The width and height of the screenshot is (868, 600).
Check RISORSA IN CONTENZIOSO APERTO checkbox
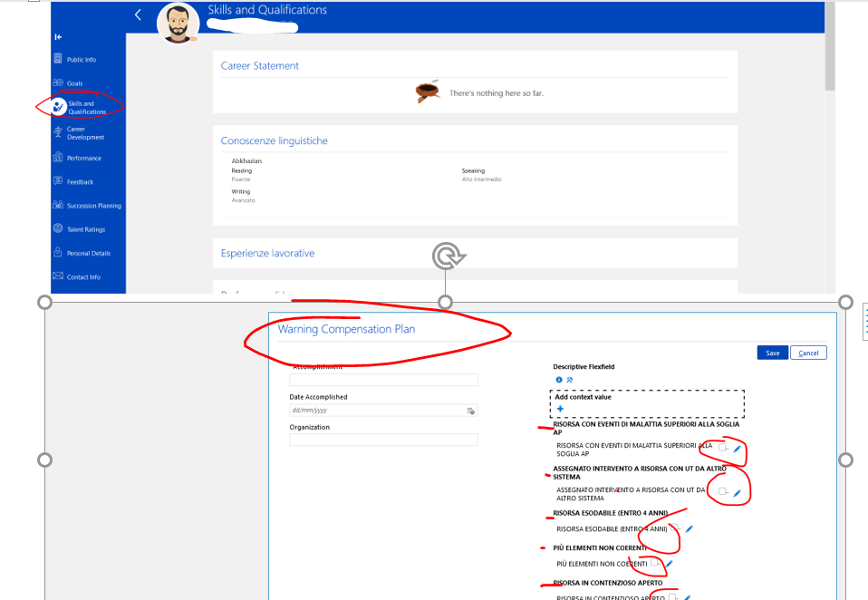point(671,596)
